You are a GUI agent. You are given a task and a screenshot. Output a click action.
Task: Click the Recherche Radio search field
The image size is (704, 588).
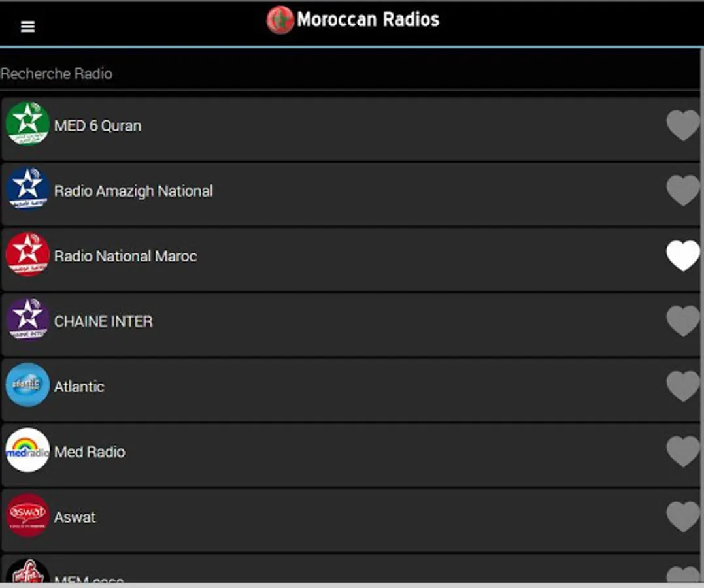(350, 74)
